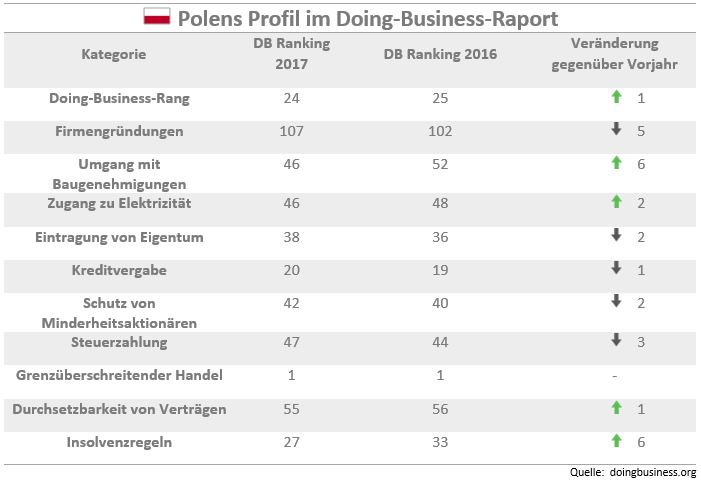Click green up arrow for Zugang zu Elektrizität
Image resolution: width=701 pixels, height=484 pixels.
(x=616, y=202)
